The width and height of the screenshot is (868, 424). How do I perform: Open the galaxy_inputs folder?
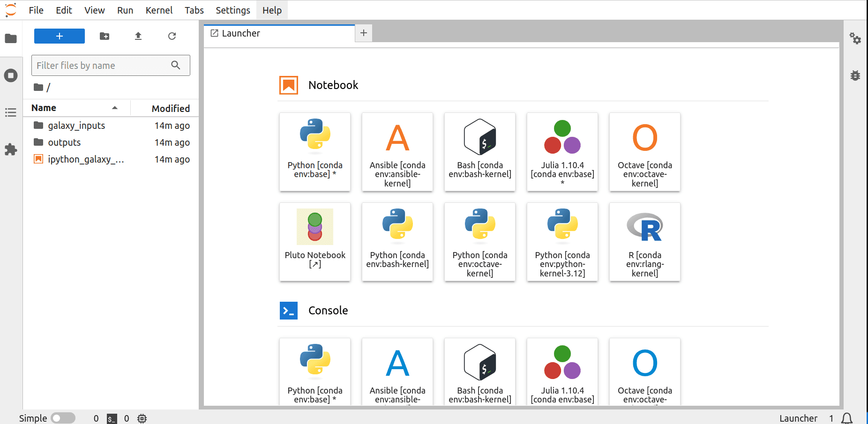point(76,126)
